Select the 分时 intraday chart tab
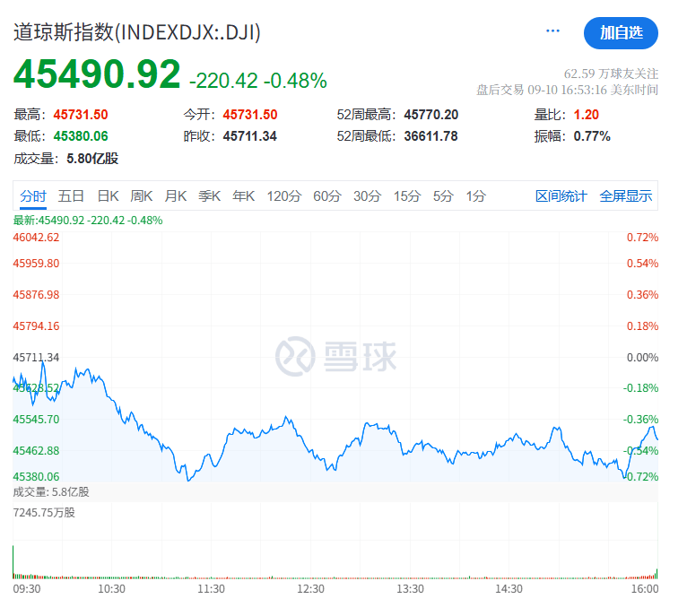The image size is (687, 616). [33, 195]
